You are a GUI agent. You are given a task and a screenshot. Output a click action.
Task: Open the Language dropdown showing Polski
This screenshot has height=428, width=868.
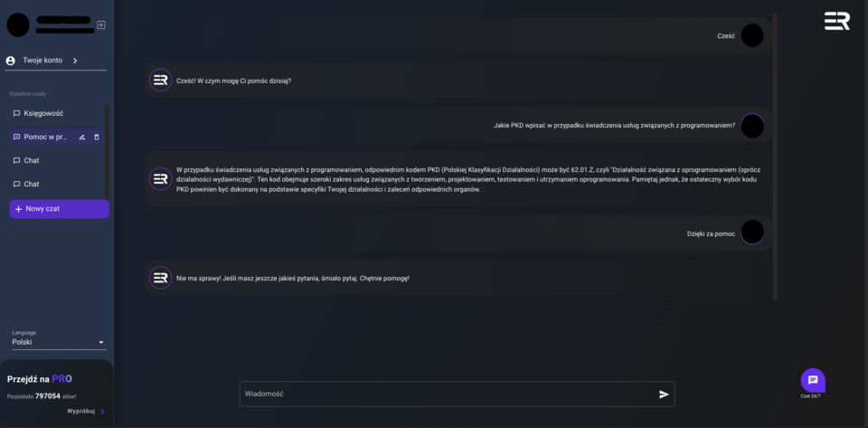59,342
